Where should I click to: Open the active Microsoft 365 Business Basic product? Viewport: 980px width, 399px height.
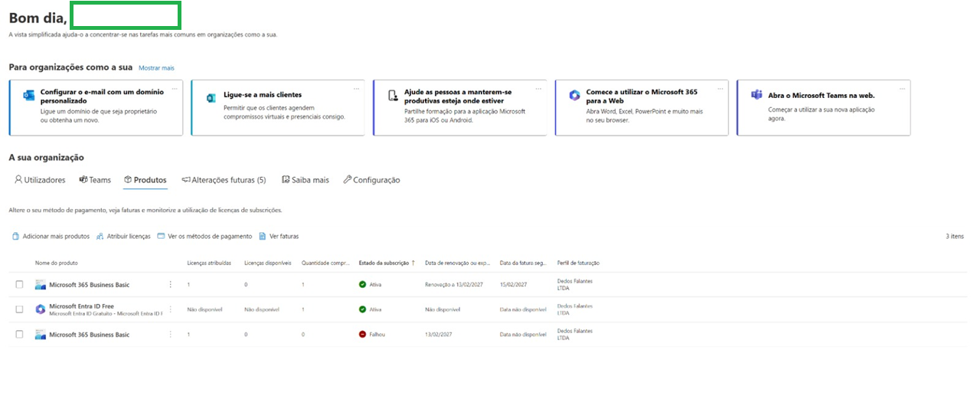click(x=89, y=285)
